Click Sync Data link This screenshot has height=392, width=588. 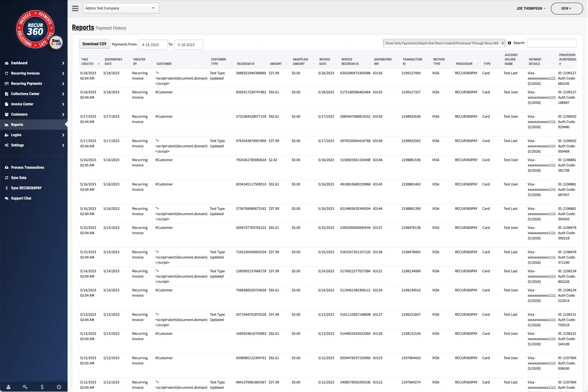(x=19, y=178)
